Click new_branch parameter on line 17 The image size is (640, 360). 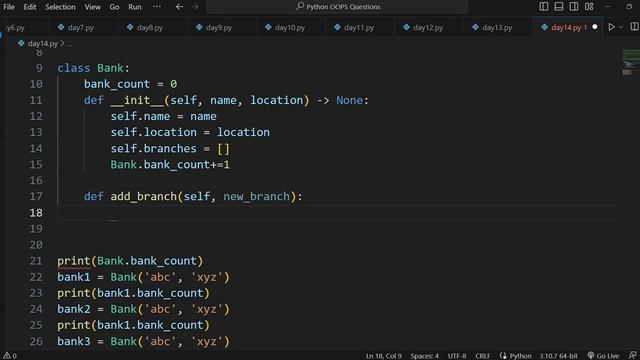[256, 196]
